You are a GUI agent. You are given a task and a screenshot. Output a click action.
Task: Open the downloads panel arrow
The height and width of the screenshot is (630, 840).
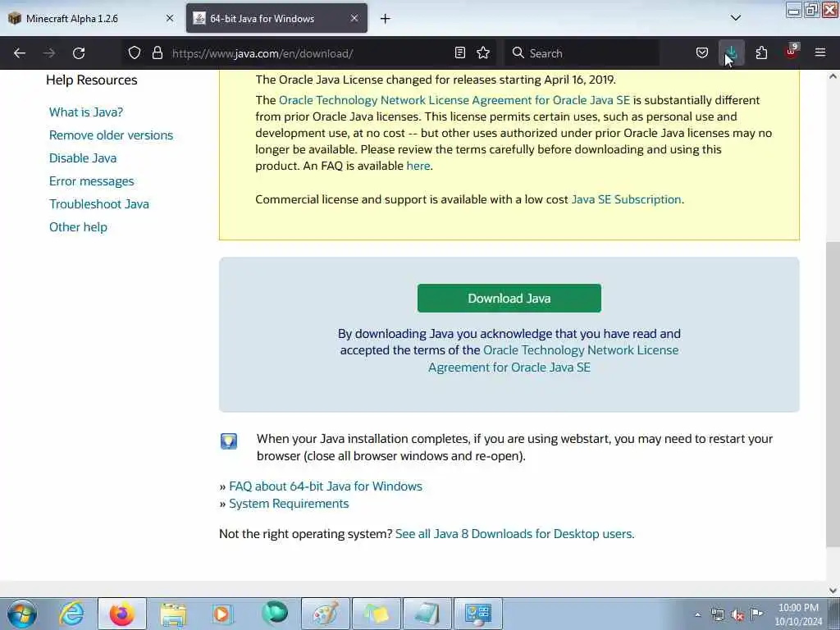731,53
